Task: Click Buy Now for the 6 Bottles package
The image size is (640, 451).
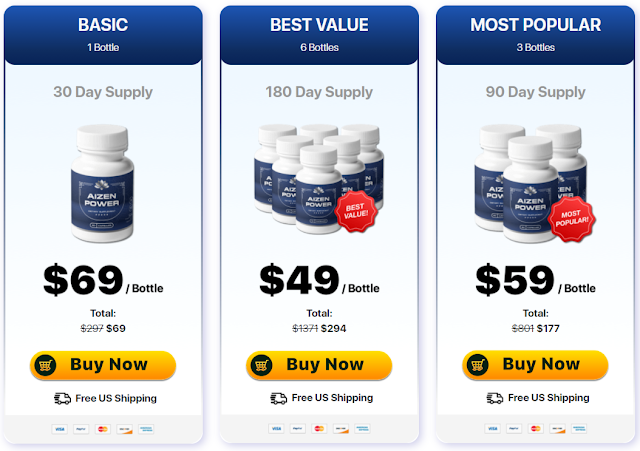Action: pyautogui.click(x=319, y=365)
